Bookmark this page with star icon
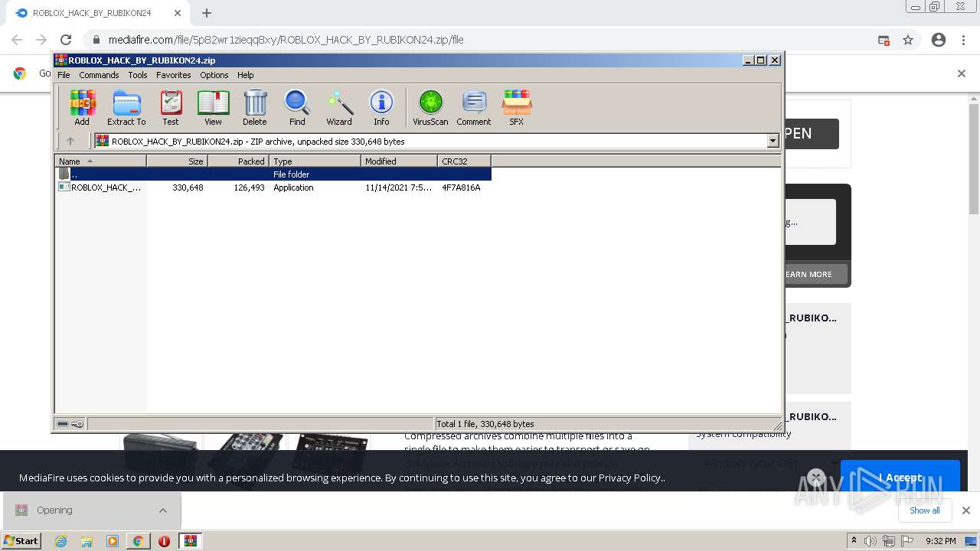The image size is (980, 551). pos(908,40)
